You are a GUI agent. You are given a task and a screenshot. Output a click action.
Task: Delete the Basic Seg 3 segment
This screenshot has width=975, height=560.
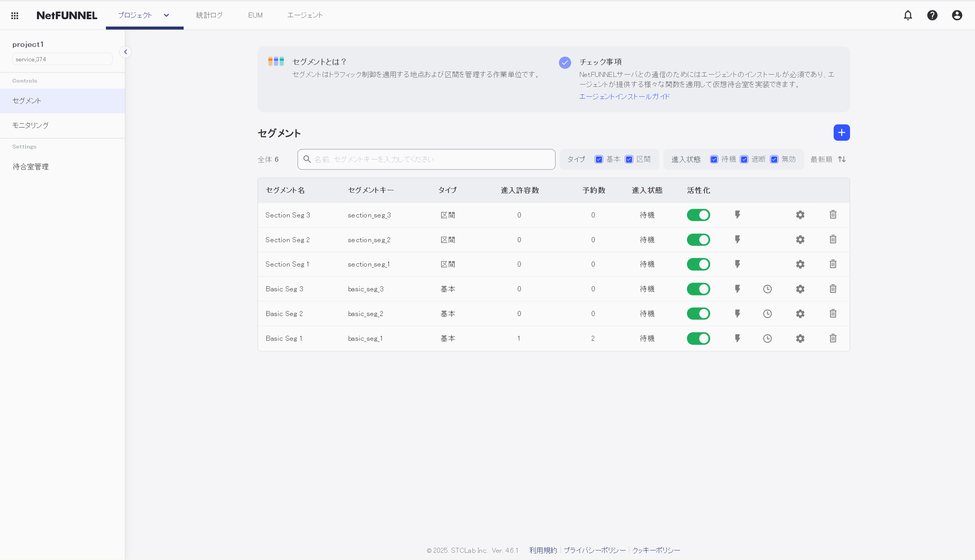pos(833,289)
